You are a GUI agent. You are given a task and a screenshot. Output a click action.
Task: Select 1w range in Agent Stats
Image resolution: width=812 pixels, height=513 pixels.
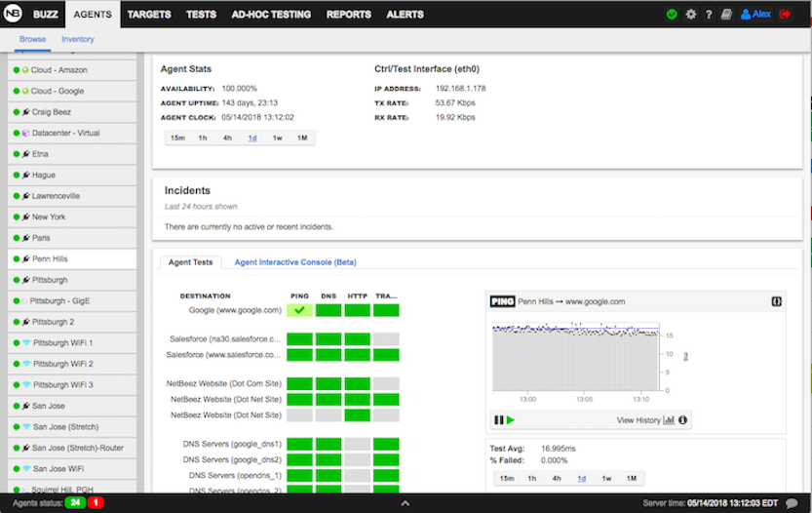[278, 138]
